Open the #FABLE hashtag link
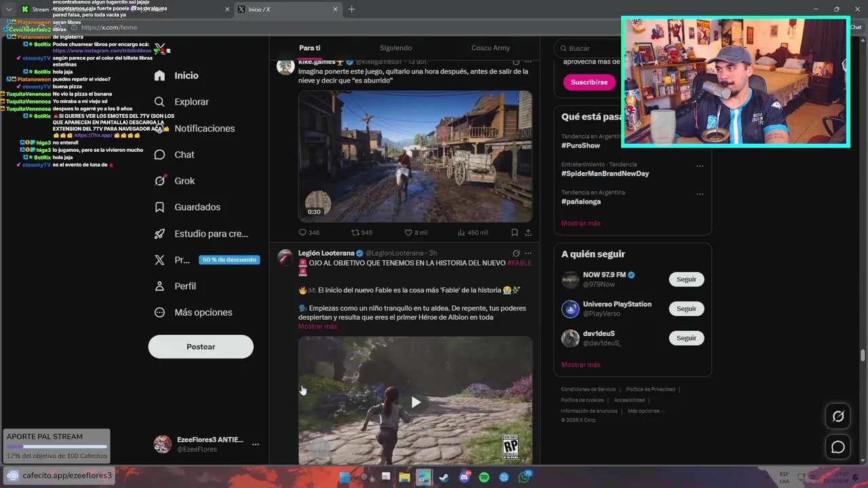The image size is (868, 488). [x=519, y=263]
